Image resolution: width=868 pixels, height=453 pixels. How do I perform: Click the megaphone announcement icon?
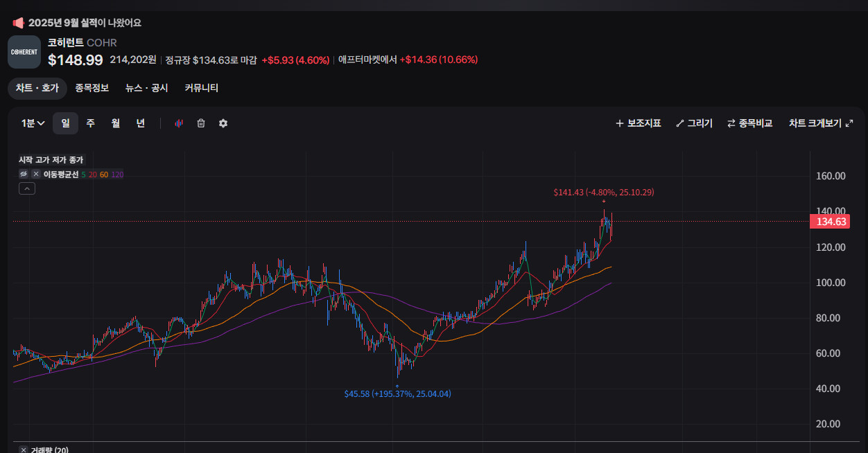(19, 23)
